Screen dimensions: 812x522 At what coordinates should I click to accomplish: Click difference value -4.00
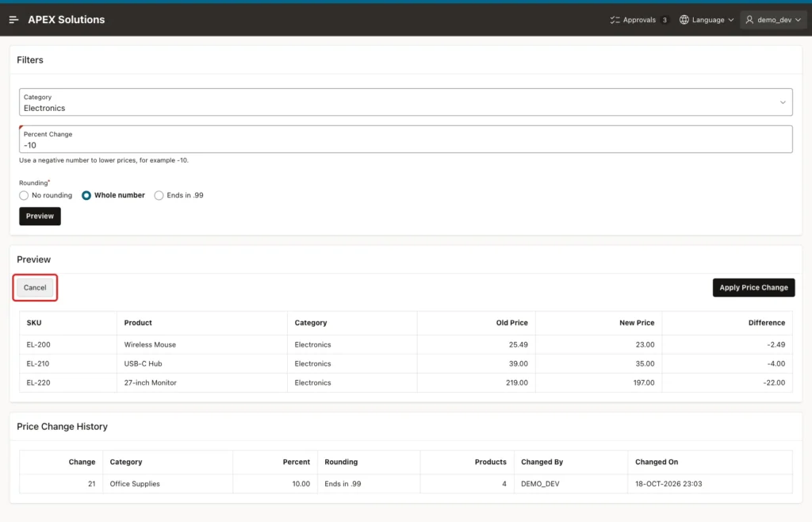[776, 363]
